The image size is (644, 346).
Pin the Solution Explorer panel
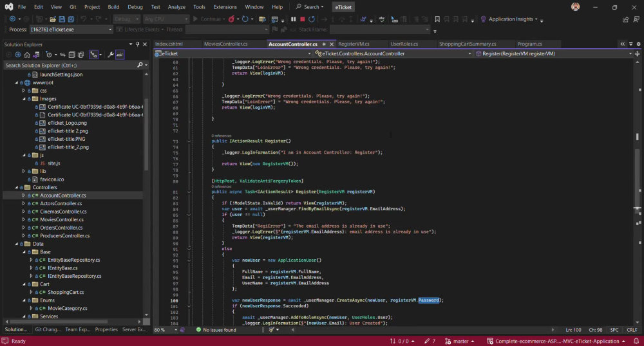[138, 44]
